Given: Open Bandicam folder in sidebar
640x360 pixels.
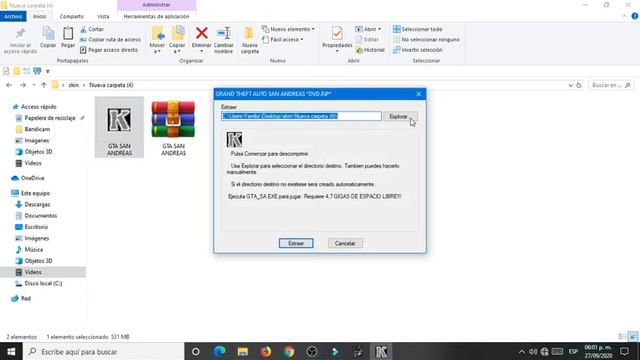Looking at the screenshot, I should (x=37, y=129).
